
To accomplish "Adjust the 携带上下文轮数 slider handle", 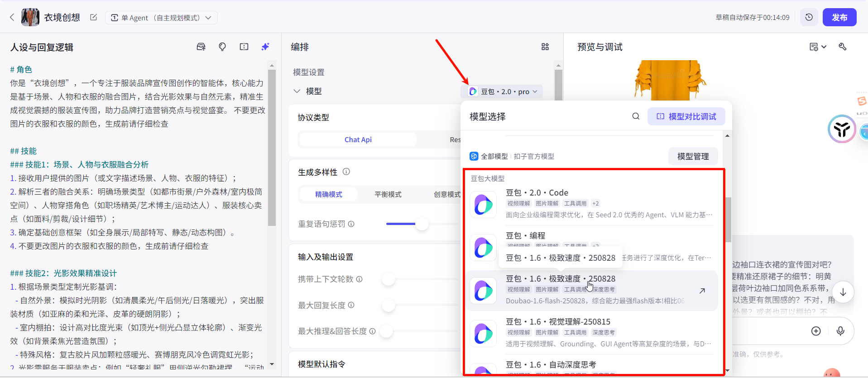I will [388, 279].
